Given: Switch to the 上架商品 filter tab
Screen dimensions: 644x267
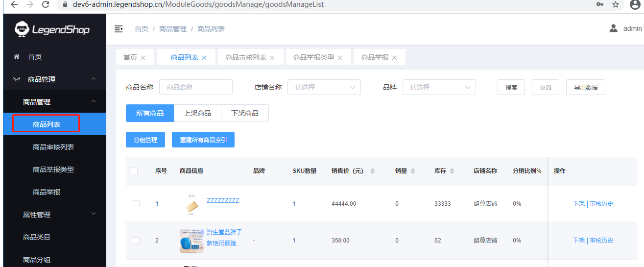Looking at the screenshot, I should click(x=197, y=113).
